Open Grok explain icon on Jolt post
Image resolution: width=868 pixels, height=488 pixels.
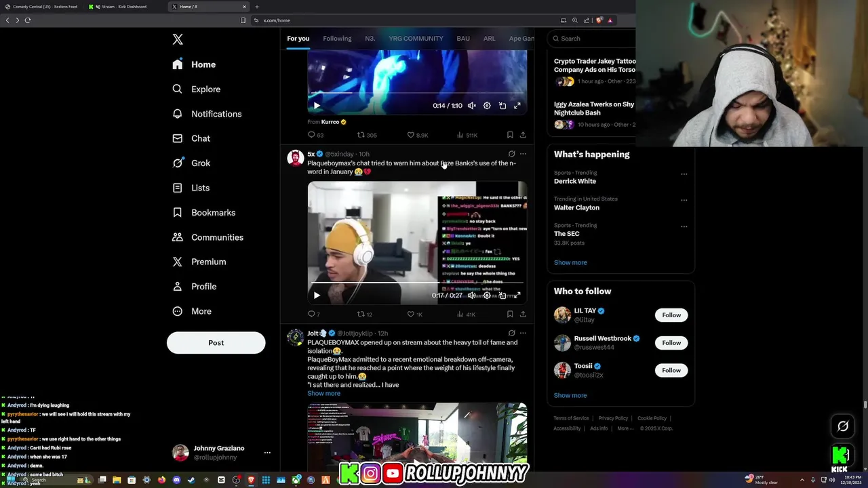[511, 333]
